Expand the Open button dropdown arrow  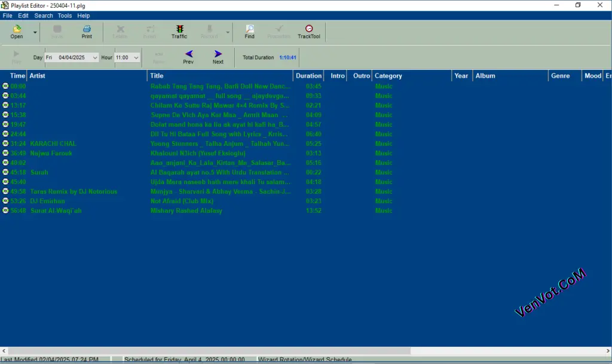point(35,32)
